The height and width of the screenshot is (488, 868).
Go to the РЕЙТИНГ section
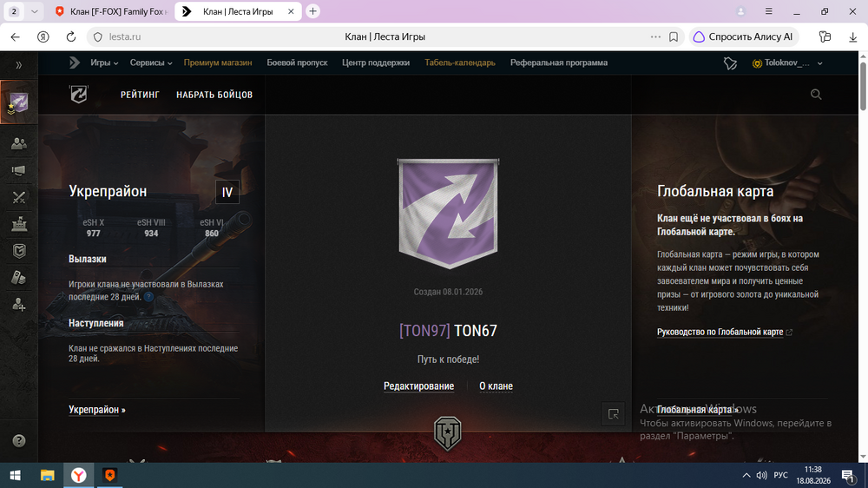pyautogui.click(x=140, y=95)
